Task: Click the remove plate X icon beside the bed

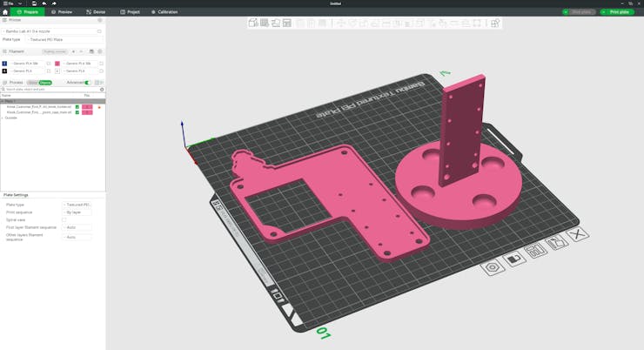Action: pos(578,234)
